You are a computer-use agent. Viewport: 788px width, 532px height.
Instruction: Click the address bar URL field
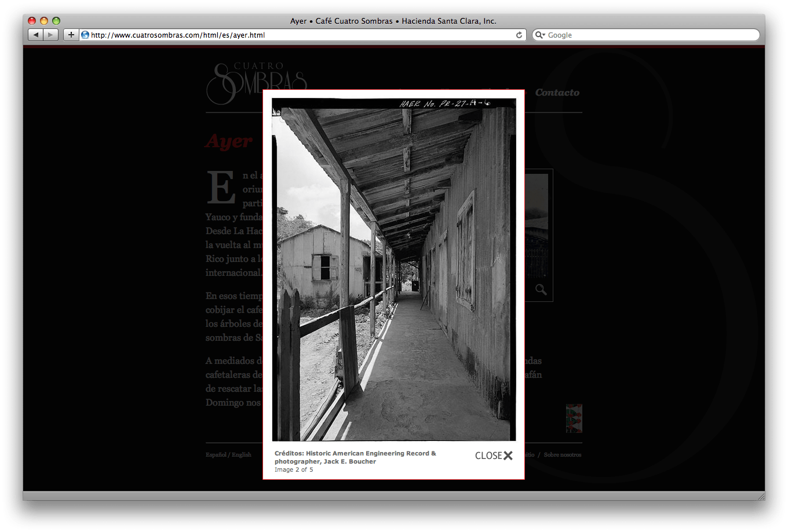301,35
